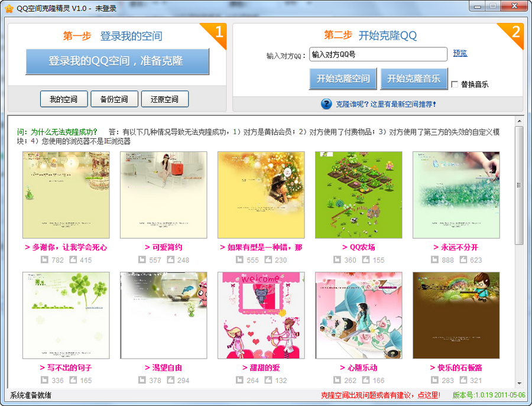Click 开始克隆音乐 button

point(414,79)
